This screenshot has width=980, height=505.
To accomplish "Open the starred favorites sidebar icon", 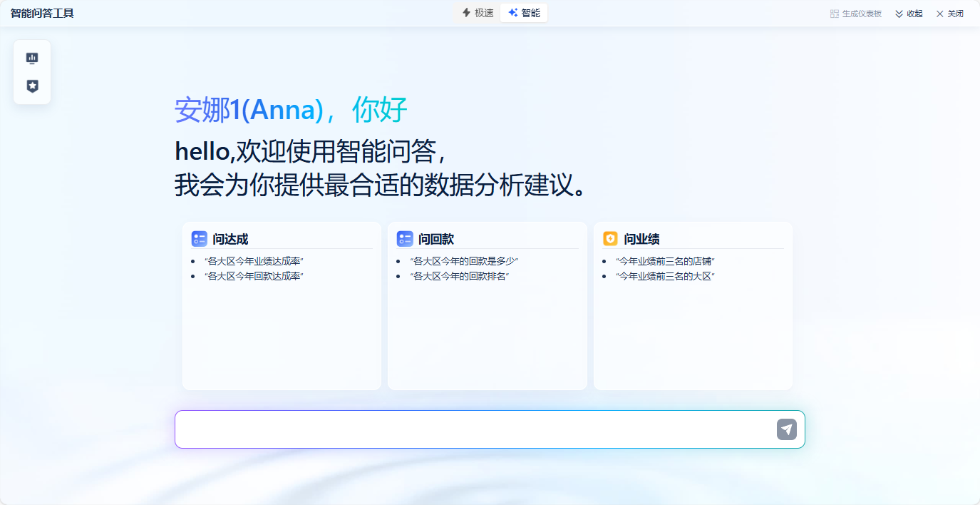I will [32, 86].
